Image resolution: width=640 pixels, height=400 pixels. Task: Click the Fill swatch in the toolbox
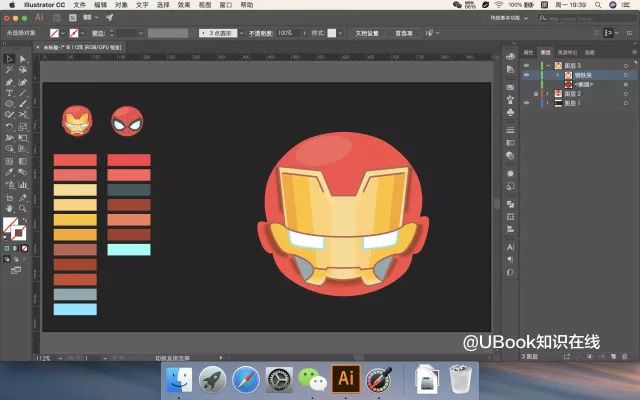10,224
